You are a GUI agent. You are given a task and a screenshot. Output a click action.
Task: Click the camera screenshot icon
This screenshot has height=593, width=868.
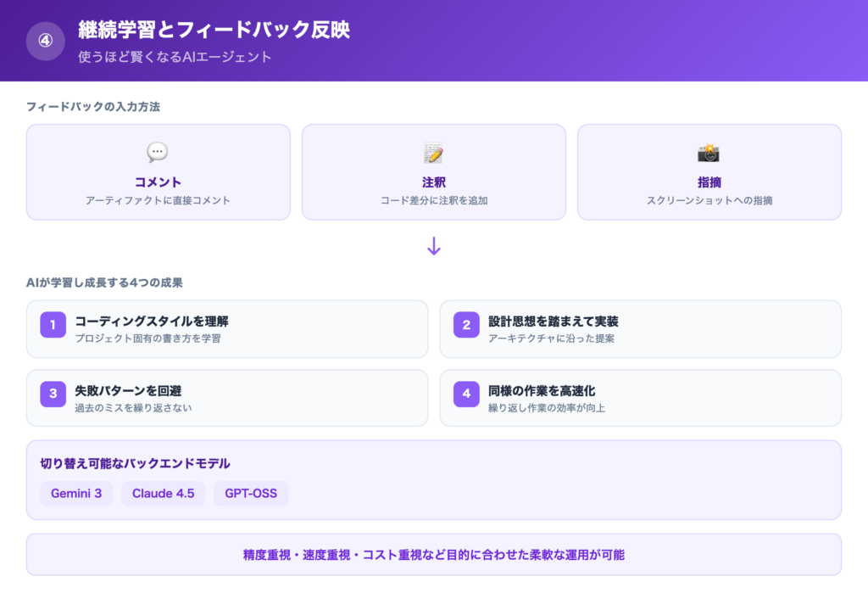(709, 153)
